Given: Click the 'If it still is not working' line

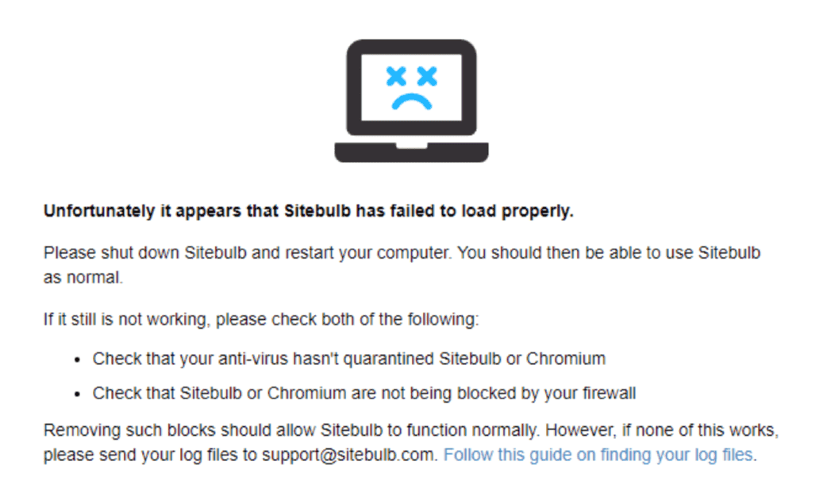Looking at the screenshot, I should [261, 321].
